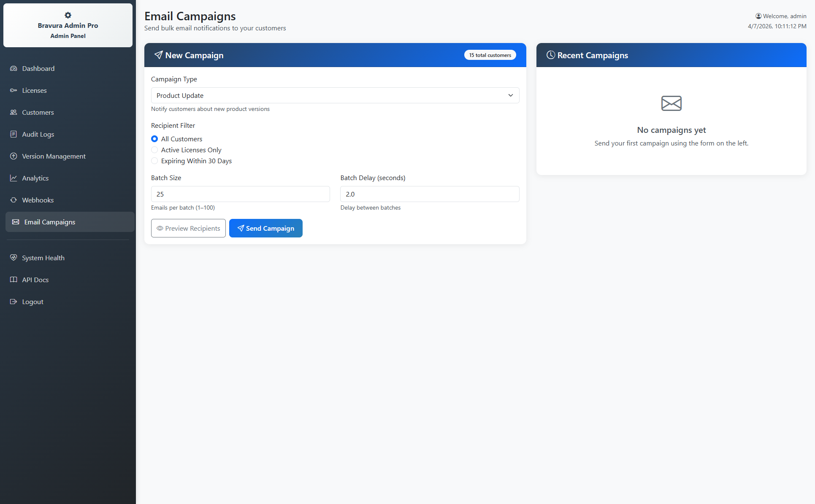Click the System Health heartbeat icon

click(x=14, y=258)
